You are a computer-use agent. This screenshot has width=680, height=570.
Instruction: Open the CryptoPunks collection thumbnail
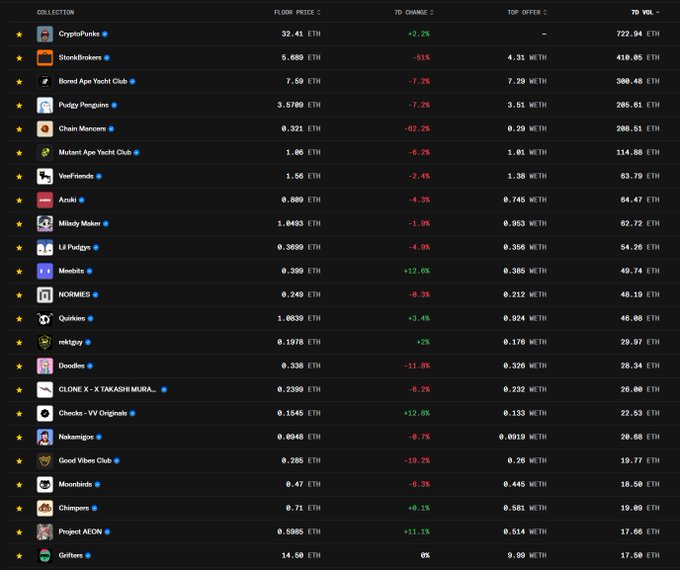45,34
